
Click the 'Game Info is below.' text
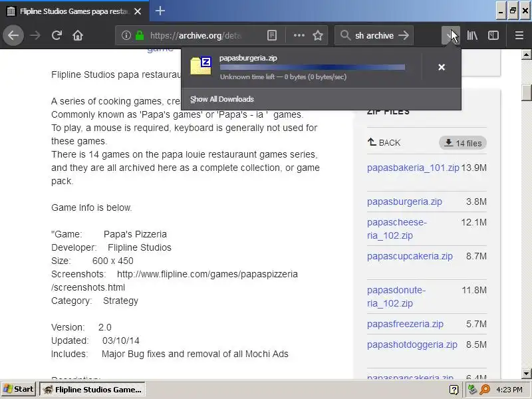92,207
